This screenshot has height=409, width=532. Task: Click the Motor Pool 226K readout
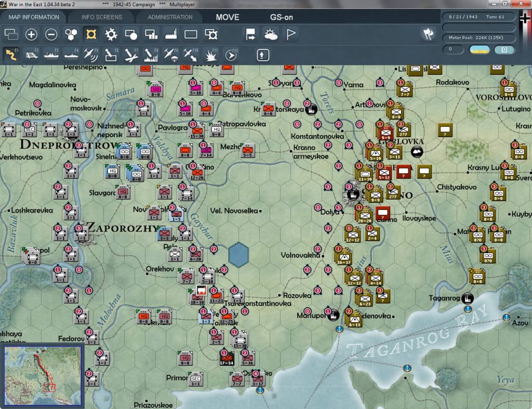point(478,37)
